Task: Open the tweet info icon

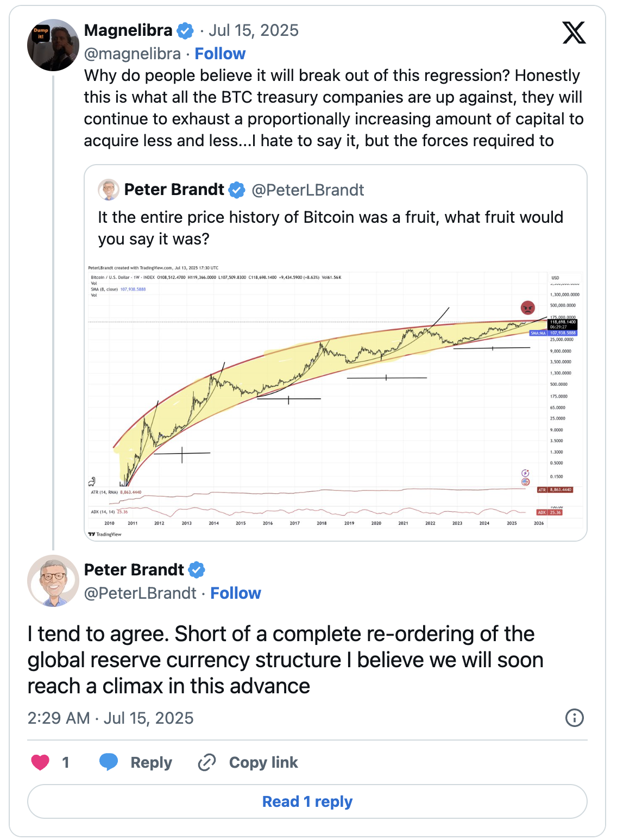Action: click(575, 718)
